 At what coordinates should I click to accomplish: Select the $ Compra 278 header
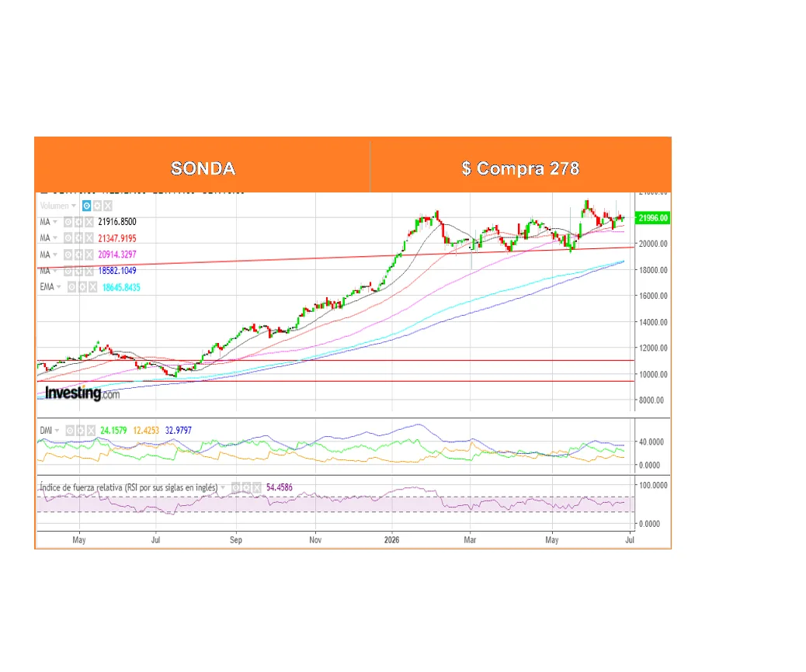pos(521,168)
